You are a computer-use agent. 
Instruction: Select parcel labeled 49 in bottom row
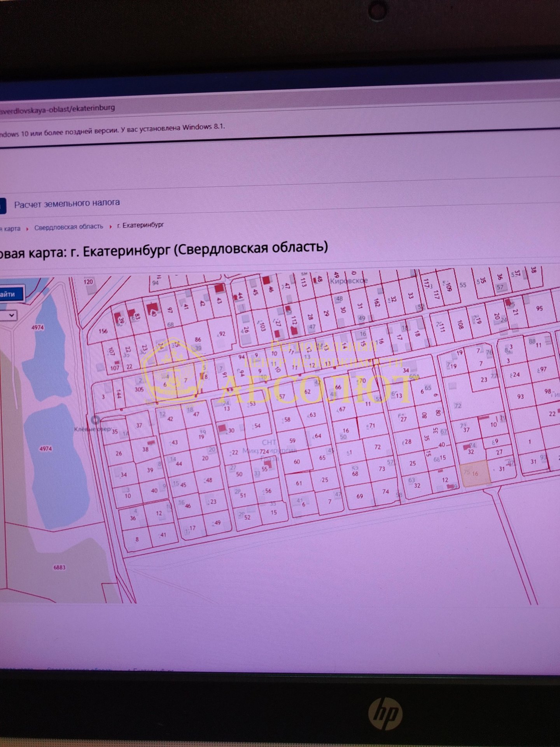coord(217,522)
